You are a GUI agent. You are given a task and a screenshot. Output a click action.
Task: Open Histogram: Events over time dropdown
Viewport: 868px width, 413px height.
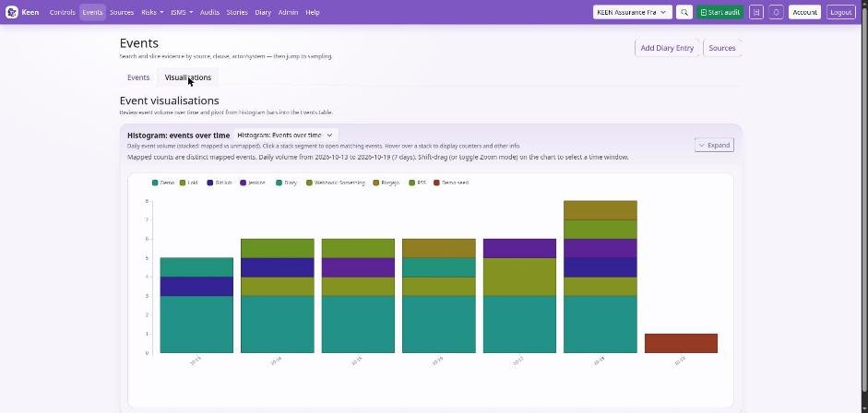coord(285,135)
